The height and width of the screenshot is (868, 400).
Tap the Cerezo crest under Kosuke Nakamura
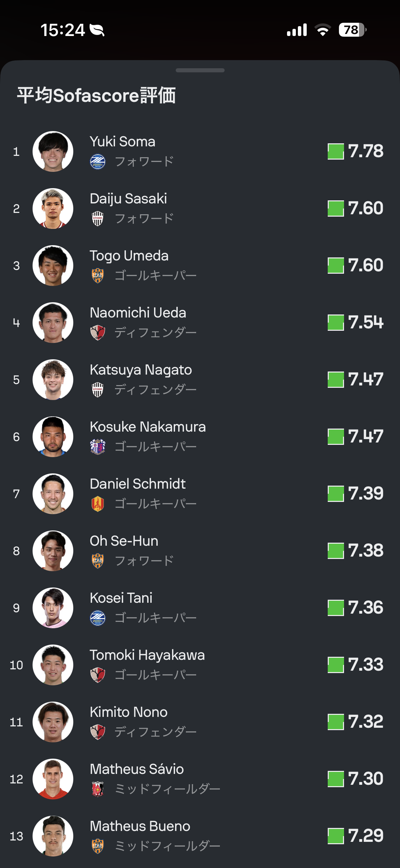point(98,447)
